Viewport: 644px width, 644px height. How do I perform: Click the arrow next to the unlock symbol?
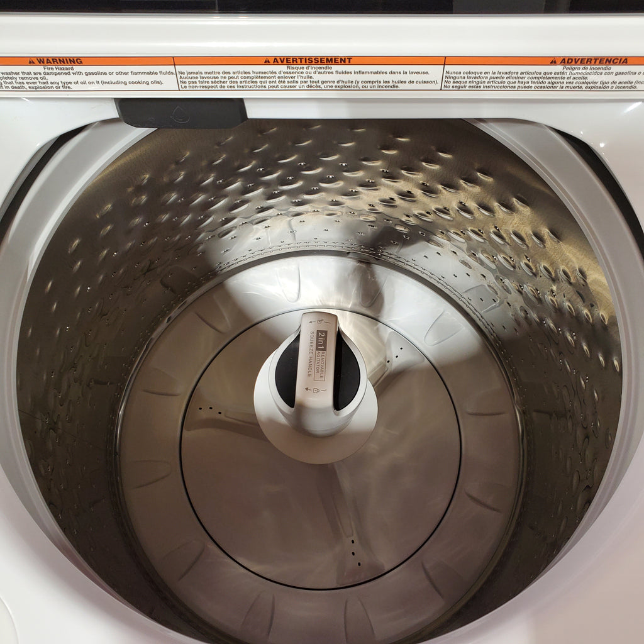(x=311, y=322)
